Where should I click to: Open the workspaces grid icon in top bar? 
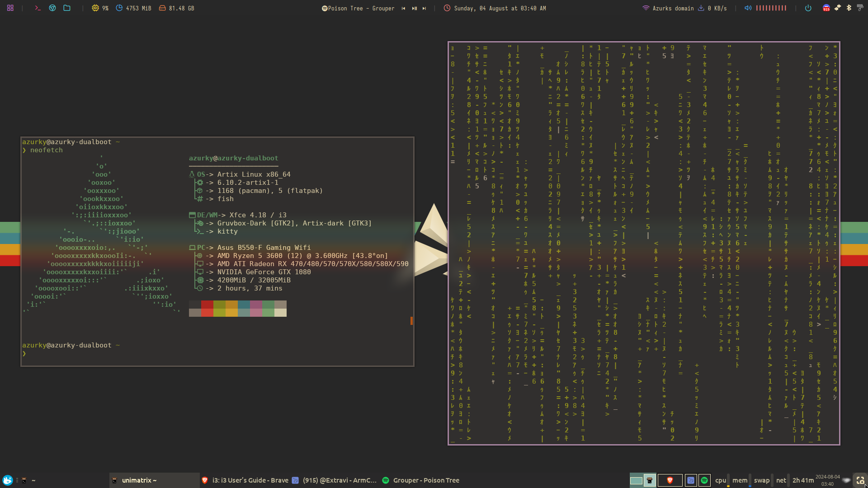coord(10,8)
